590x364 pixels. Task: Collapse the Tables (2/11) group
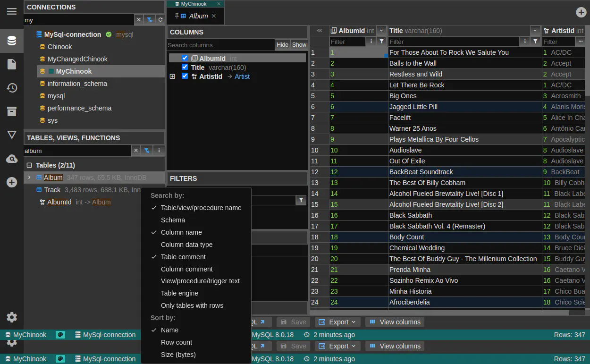tap(29, 165)
